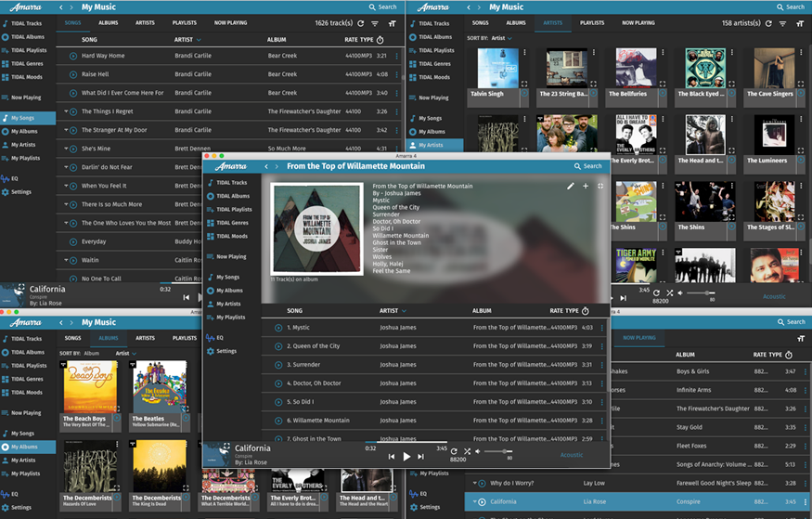Switch to Playlists tab in the artists grid window
812x519 pixels.
point(592,23)
